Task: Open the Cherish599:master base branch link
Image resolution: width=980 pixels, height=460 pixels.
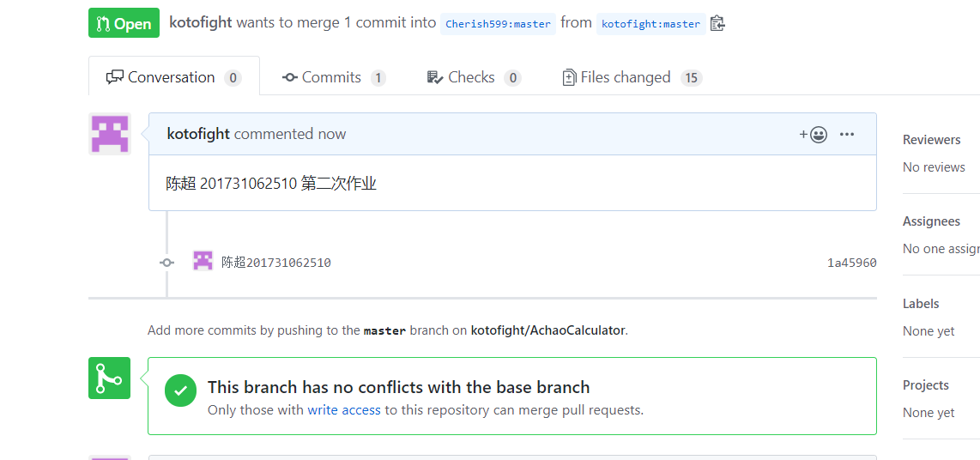Action: [x=499, y=24]
